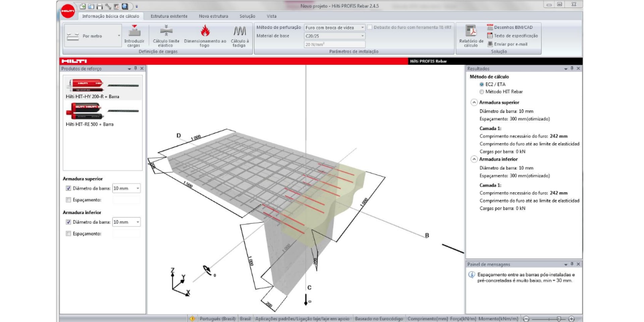Click the XYZ axis indicator in viewport
Image resolution: width=644 pixels, height=322 pixels.
[x=180, y=282]
